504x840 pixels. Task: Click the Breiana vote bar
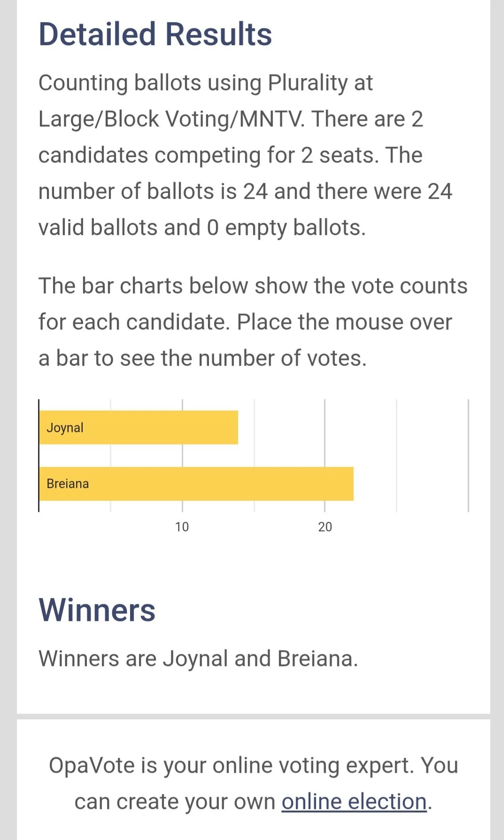196,484
